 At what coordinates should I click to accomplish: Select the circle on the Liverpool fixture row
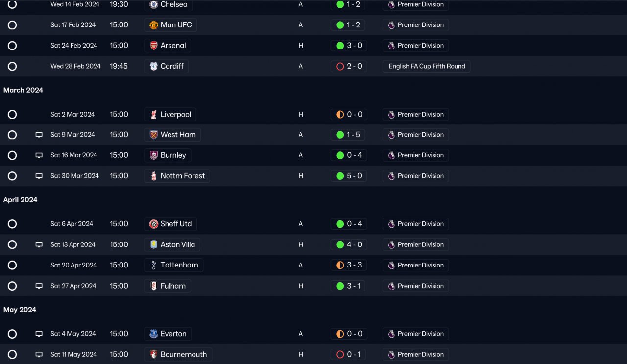12,115
